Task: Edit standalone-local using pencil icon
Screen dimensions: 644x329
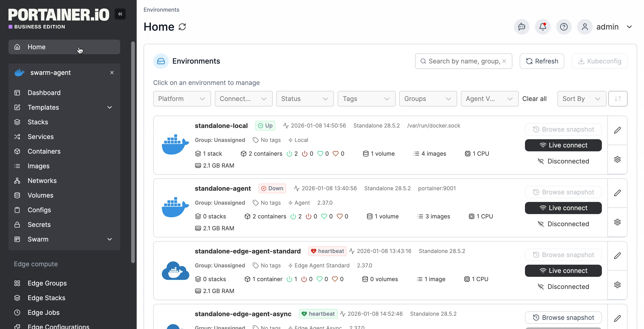Action: [x=617, y=130]
